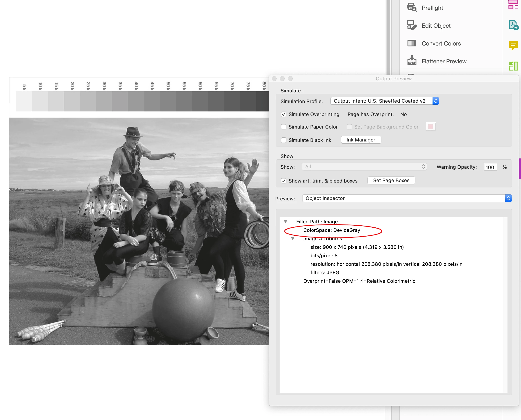The image size is (521, 420).
Task: Click the Warning Opacity input field
Action: (x=490, y=167)
